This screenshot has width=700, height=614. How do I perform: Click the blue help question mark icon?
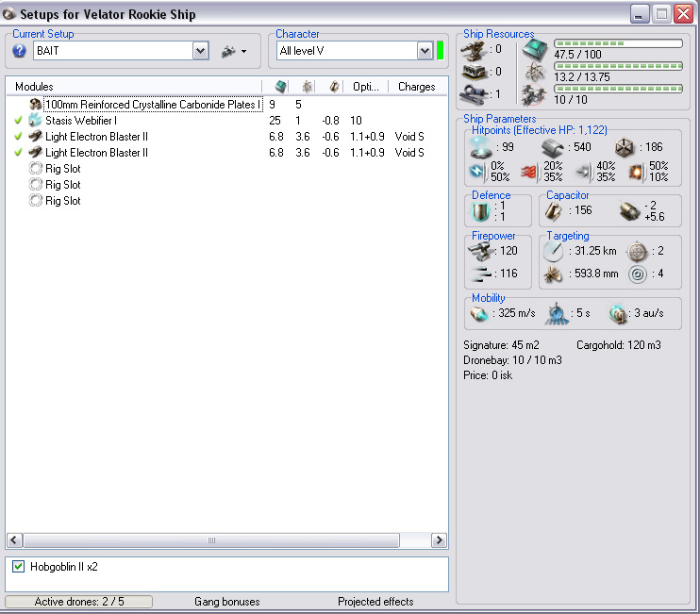point(19,51)
